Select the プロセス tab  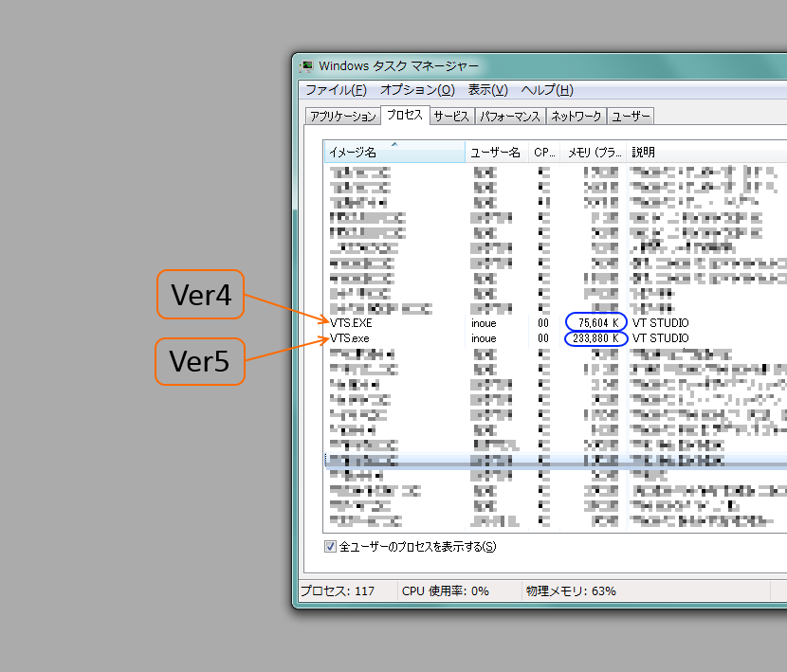click(405, 116)
